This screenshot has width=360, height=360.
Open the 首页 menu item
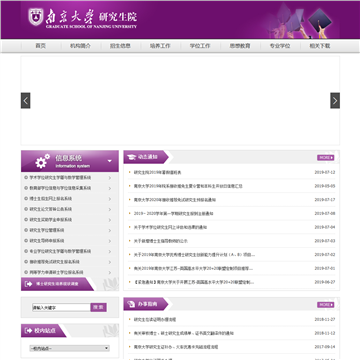(x=40, y=46)
